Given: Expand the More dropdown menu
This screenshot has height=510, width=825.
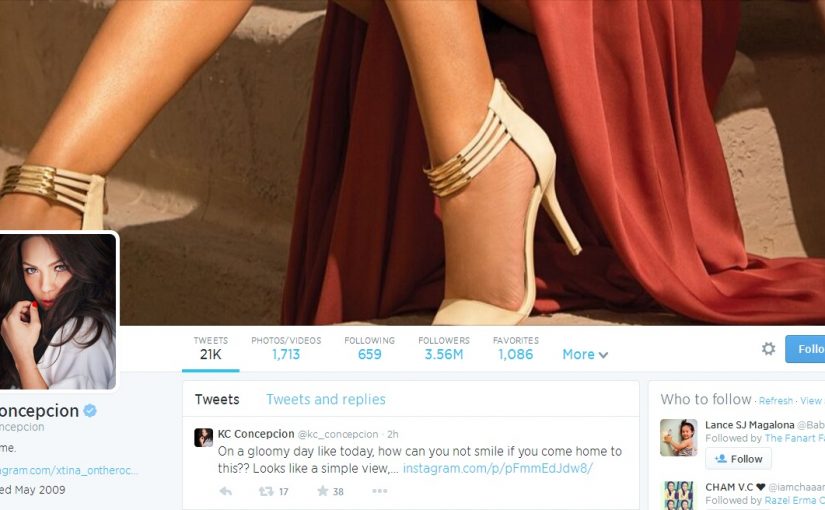Looking at the screenshot, I should pos(585,354).
